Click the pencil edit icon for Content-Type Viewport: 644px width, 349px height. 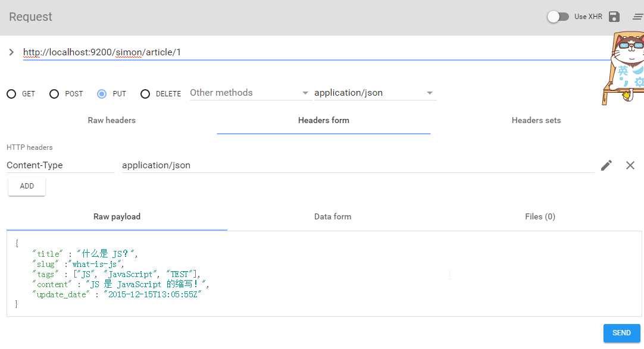click(607, 165)
